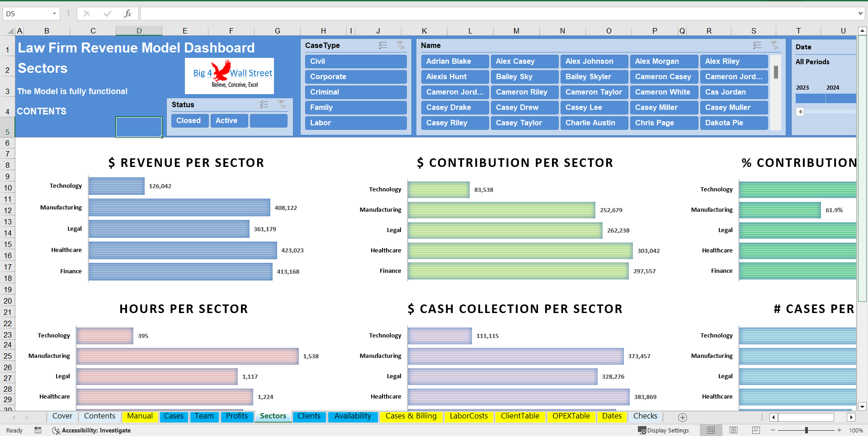Click the Clear Filter icon on the Status slicer

(282, 104)
